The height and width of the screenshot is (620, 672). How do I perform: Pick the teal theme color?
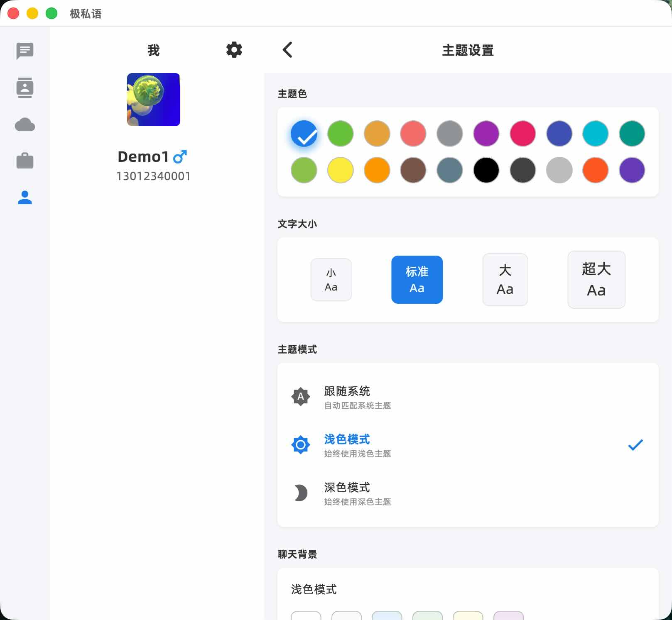coord(632,134)
